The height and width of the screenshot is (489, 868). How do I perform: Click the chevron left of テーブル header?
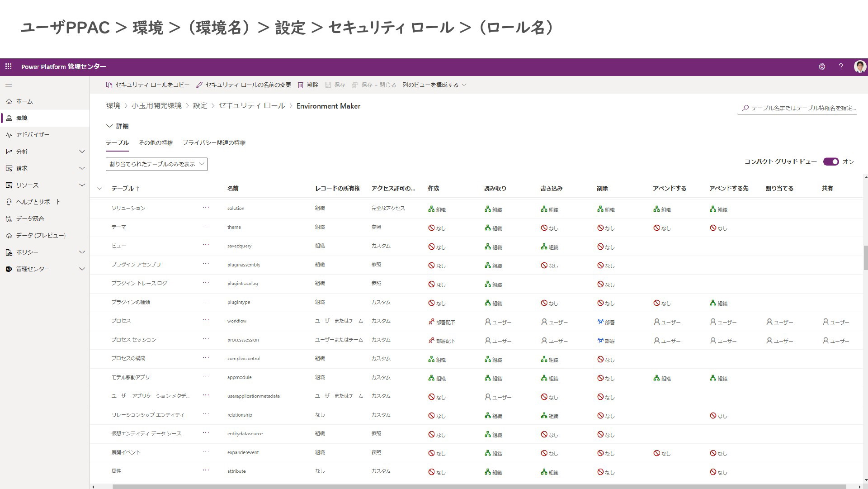pyautogui.click(x=100, y=188)
